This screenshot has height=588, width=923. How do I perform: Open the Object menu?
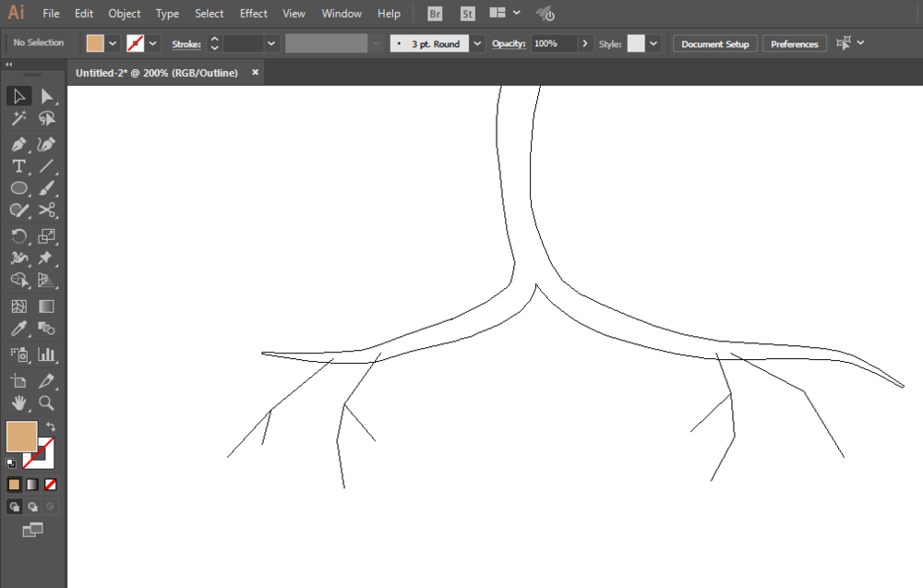125,14
